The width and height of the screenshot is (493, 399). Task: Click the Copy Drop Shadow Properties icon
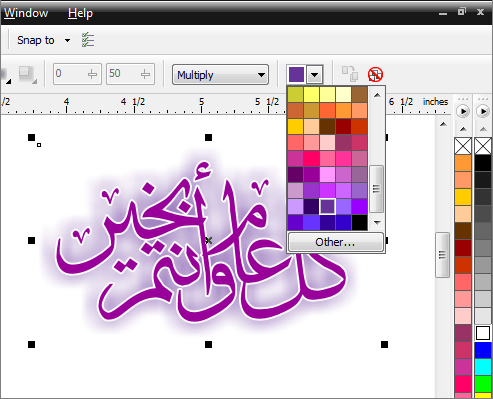tap(350, 74)
